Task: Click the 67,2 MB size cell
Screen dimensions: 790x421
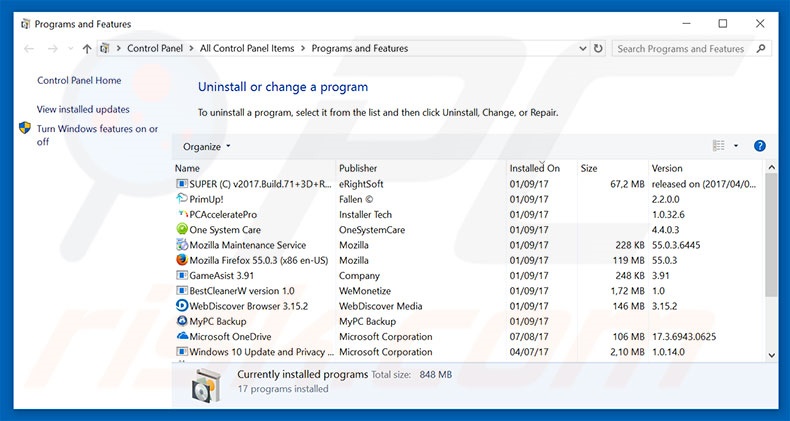Action: pos(627,184)
